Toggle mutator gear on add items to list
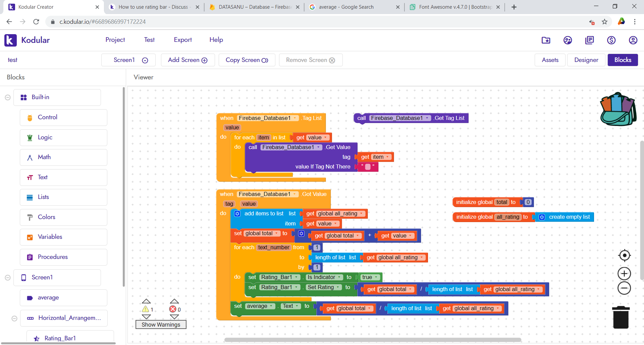 (x=237, y=214)
